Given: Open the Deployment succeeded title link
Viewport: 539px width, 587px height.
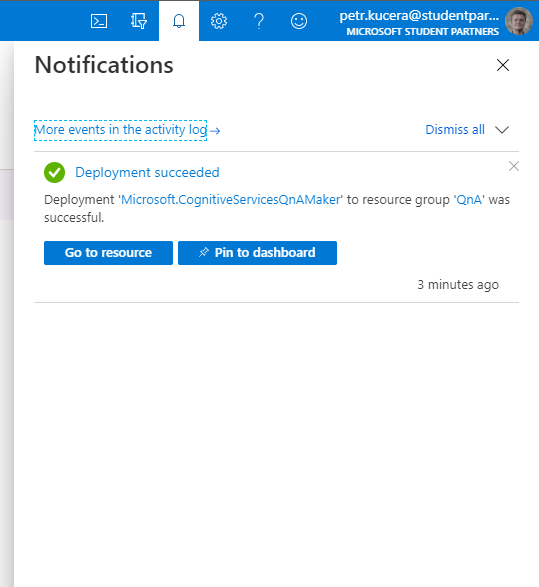Looking at the screenshot, I should pos(147,173).
